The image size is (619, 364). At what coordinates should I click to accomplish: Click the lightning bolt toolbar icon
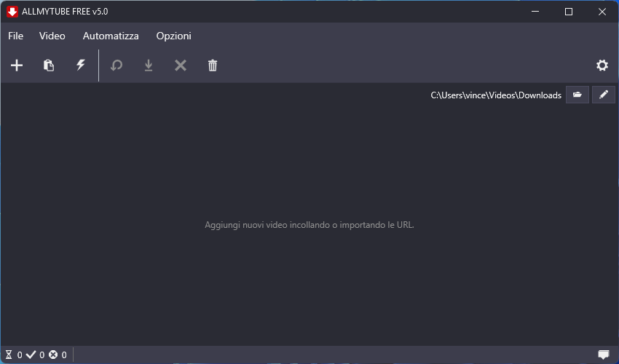point(81,66)
